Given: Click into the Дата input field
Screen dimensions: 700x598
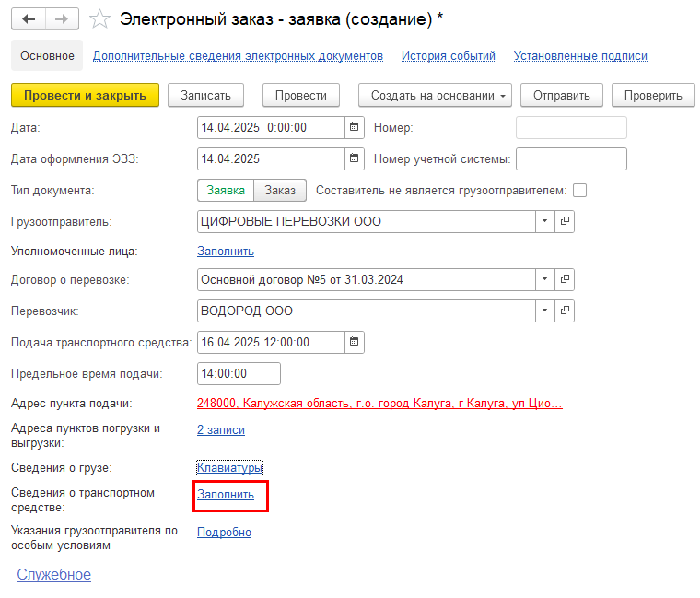Looking at the screenshot, I should pyautogui.click(x=271, y=128).
